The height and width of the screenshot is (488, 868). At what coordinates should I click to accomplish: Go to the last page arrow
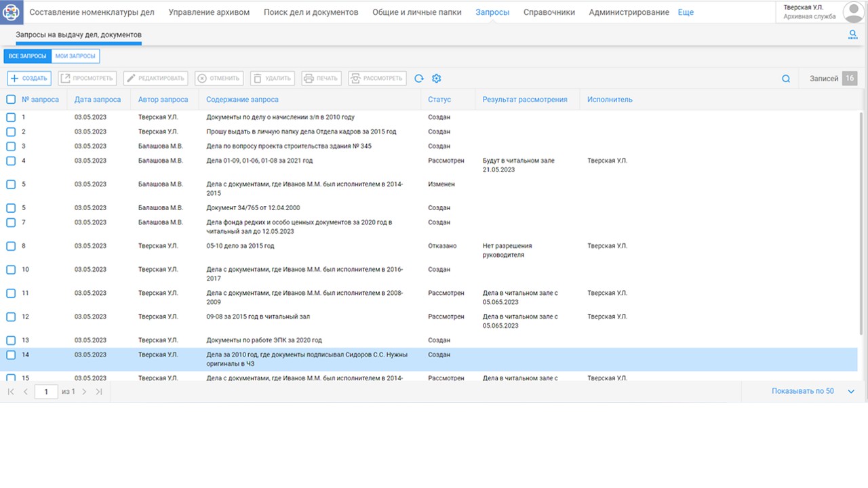pos(99,392)
